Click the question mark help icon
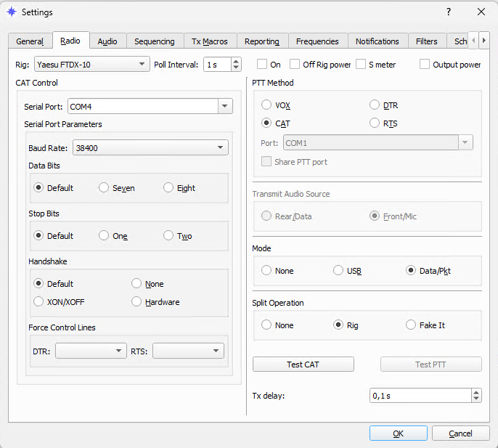 click(x=449, y=12)
